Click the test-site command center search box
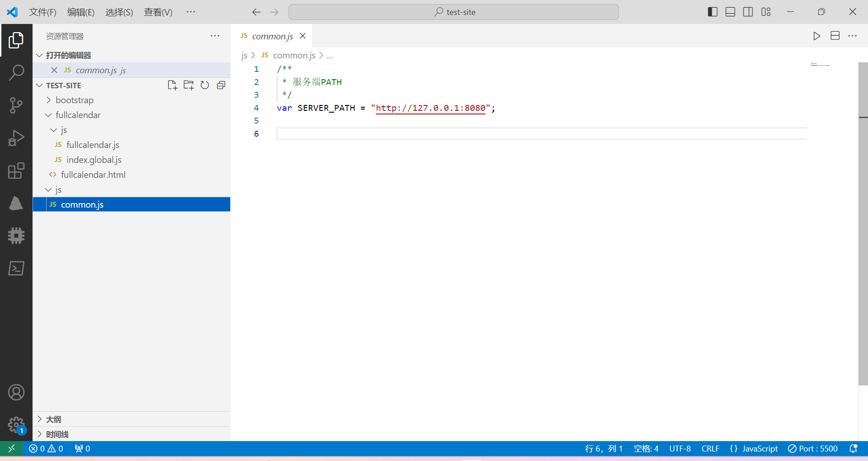This screenshot has width=868, height=461. coord(453,12)
